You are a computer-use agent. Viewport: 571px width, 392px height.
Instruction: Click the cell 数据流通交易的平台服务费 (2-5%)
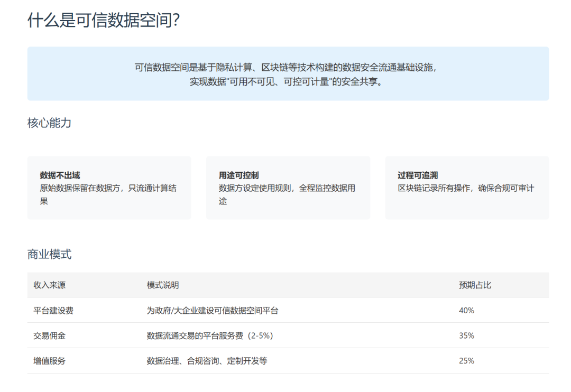(x=210, y=335)
